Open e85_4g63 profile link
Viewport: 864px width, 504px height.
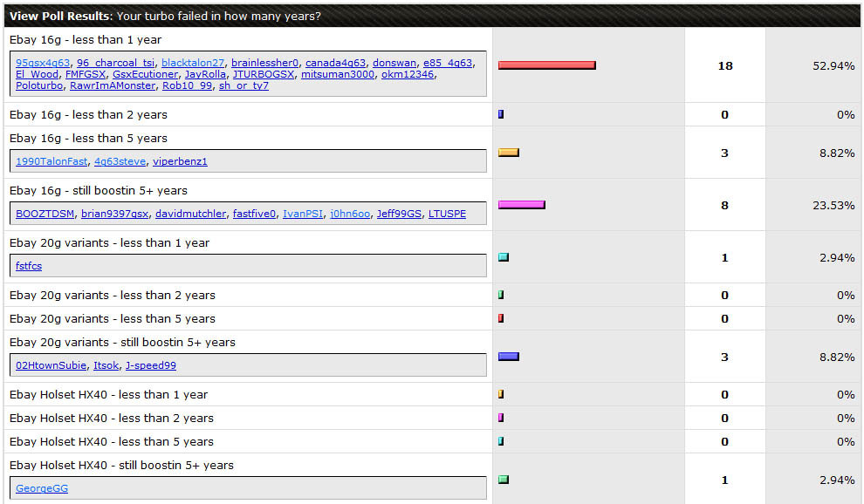pyautogui.click(x=448, y=63)
